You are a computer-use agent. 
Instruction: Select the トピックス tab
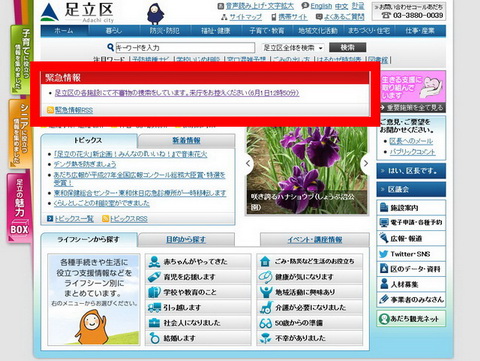click(x=89, y=140)
